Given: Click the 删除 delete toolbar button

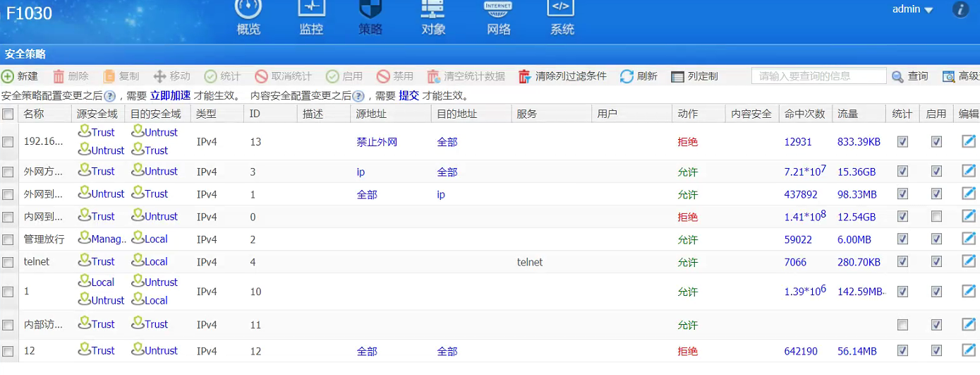Looking at the screenshot, I should pos(71,76).
